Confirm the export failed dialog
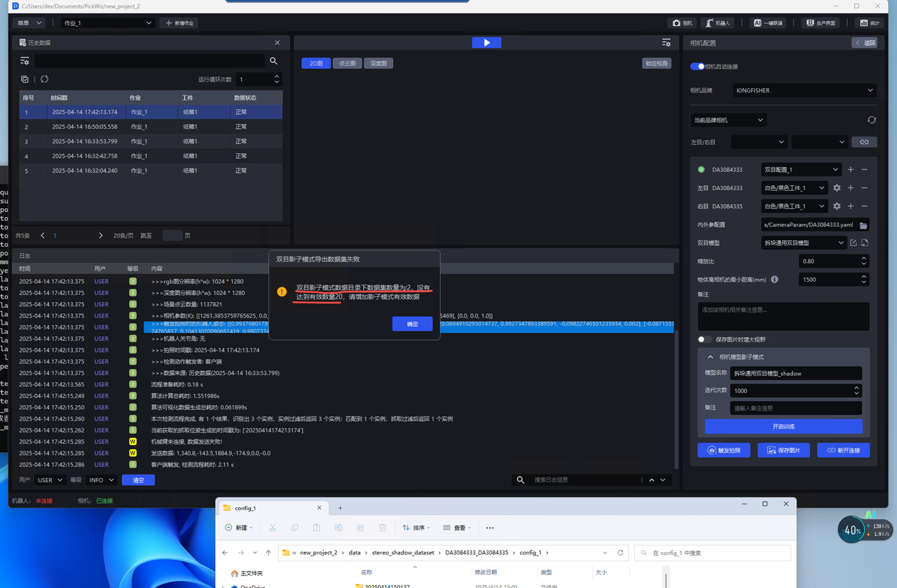Screen dimensions: 897x588 412,324
